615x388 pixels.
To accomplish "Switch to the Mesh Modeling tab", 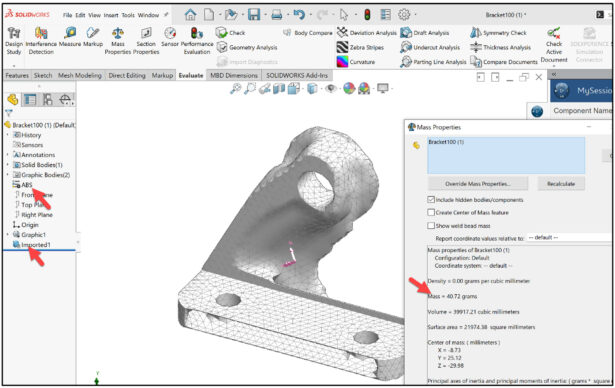I will pyautogui.click(x=80, y=75).
